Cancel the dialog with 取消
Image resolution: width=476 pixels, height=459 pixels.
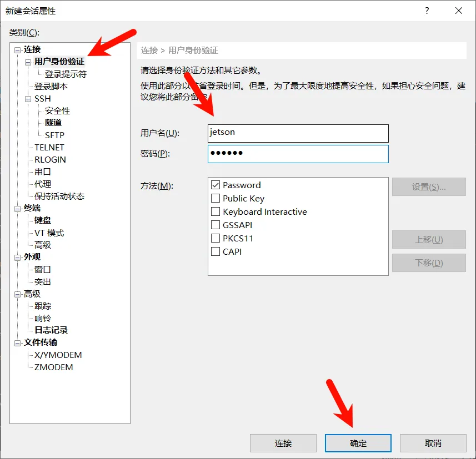(433, 443)
